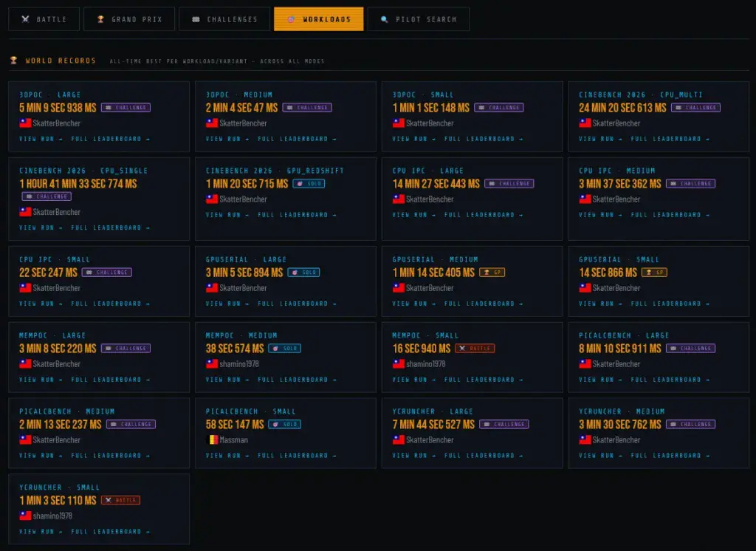
Task: Click the Battle badge on YCRUNCHER Small card
Action: coord(120,500)
